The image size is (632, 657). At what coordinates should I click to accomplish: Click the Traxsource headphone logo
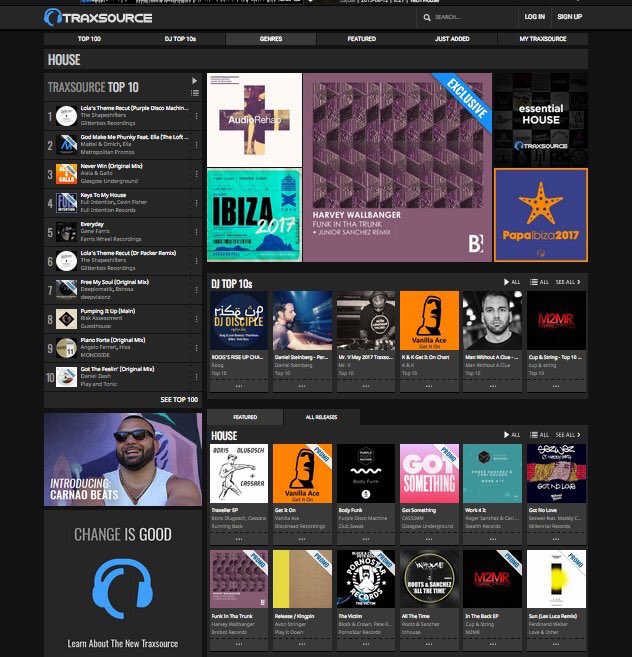point(98,18)
